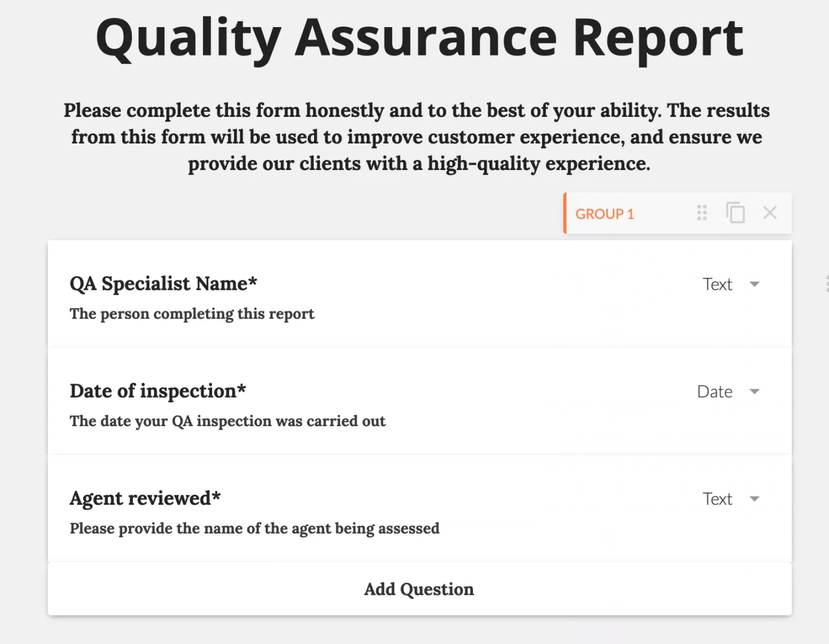Open the Text type dropdown for Agent reviewed
The height and width of the screenshot is (644, 829).
click(x=717, y=499)
